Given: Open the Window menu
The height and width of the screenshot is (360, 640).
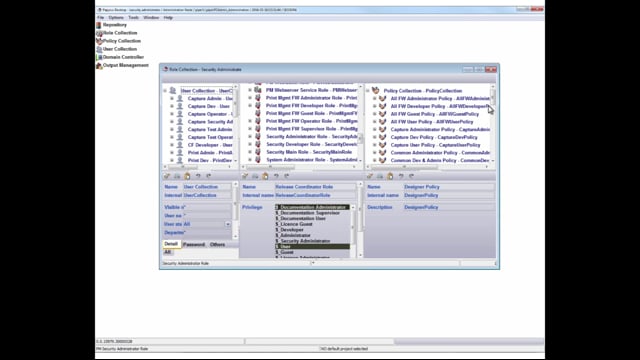Looking at the screenshot, I should click(151, 18).
